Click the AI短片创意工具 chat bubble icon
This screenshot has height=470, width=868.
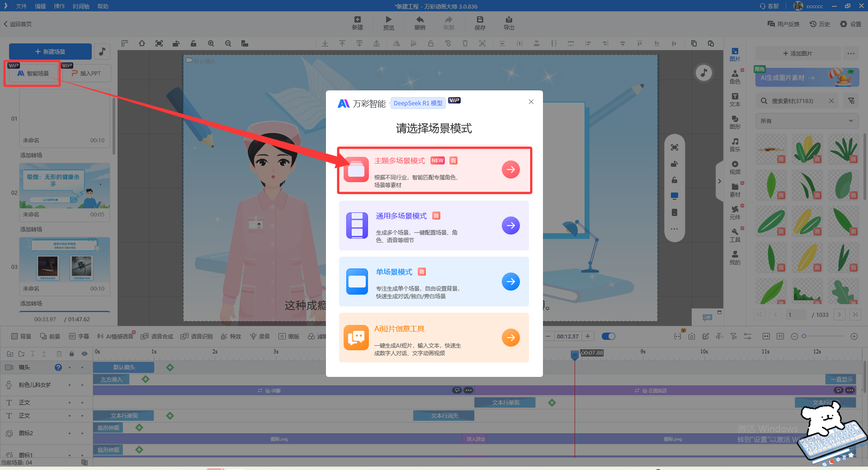356,338
